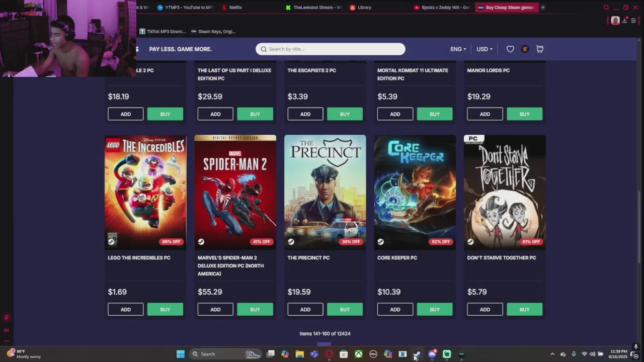Buy the $18.19 game in first column

(x=165, y=114)
